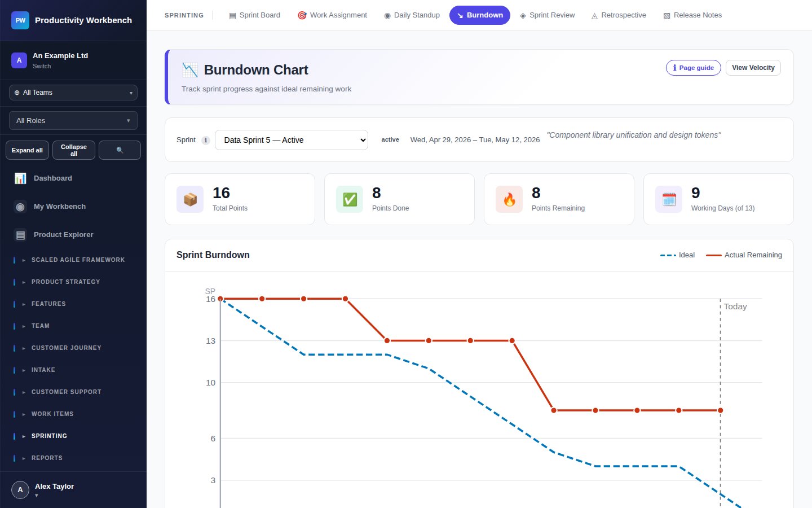Go to the Daily Standup tab
This screenshot has height=508, width=812.
(412, 15)
